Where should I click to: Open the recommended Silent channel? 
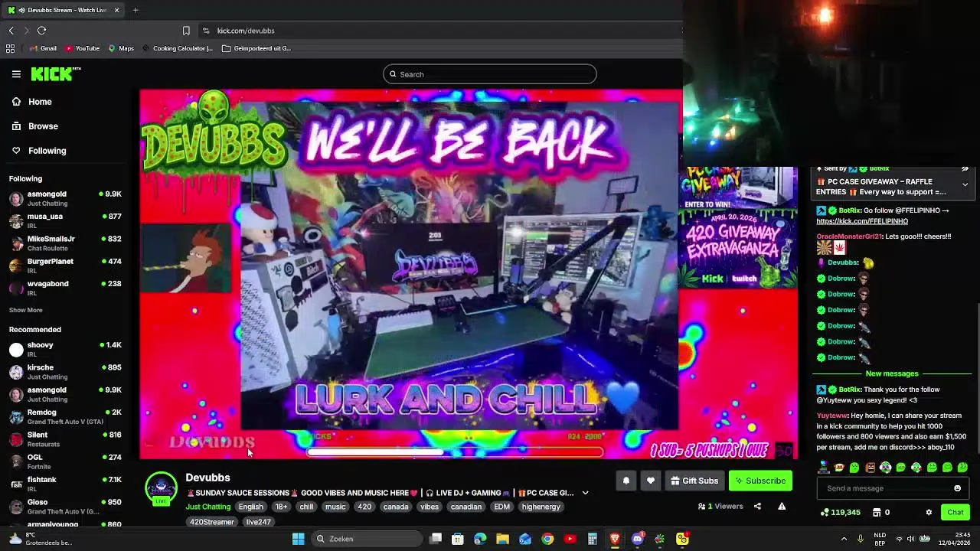(65, 439)
